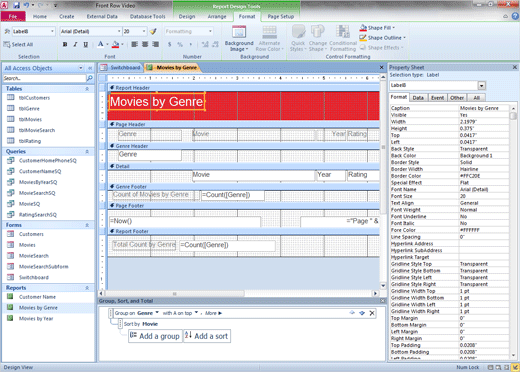This screenshot has height=372, width=520.
Task: Open Quick Styles gallery
Action: (298, 38)
